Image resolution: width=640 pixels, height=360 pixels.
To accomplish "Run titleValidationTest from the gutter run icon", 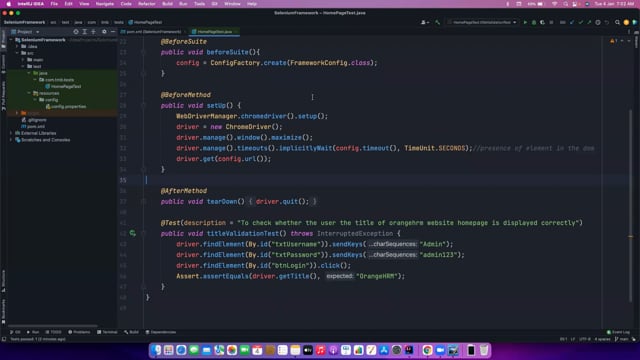I will coord(133,233).
